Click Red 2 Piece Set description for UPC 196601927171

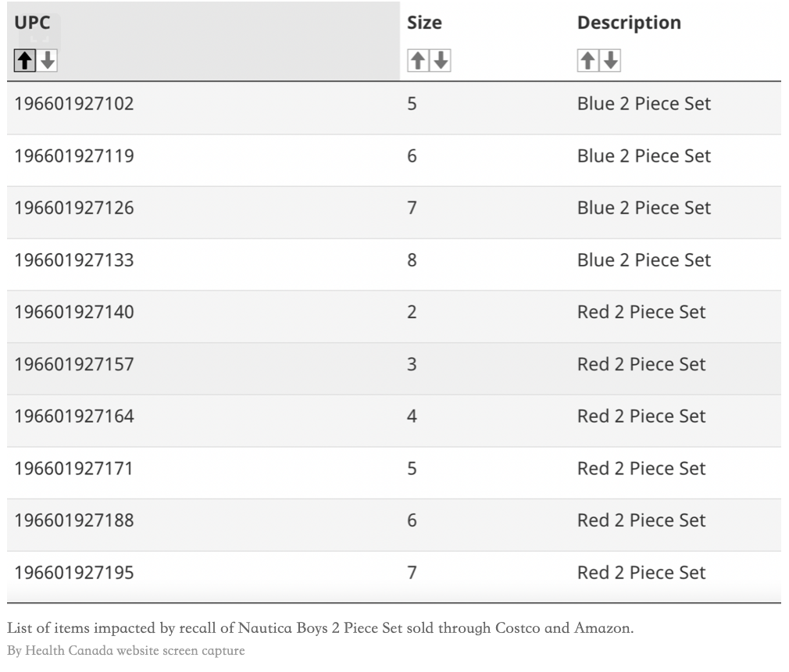click(x=641, y=469)
